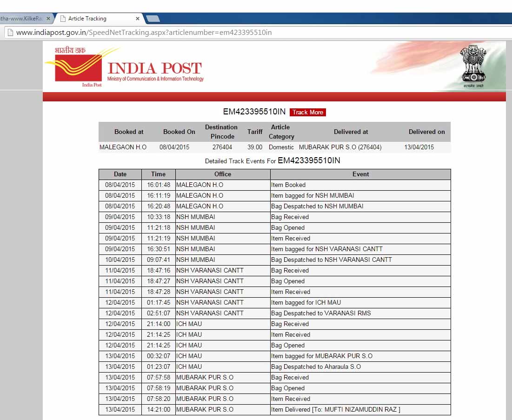Click the Event column header
Viewport: 512px width, 420px height.
pos(360,174)
